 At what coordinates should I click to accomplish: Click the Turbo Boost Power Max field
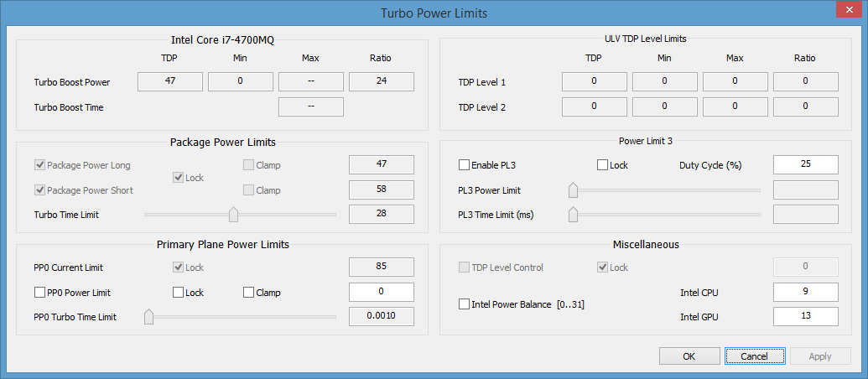click(311, 82)
